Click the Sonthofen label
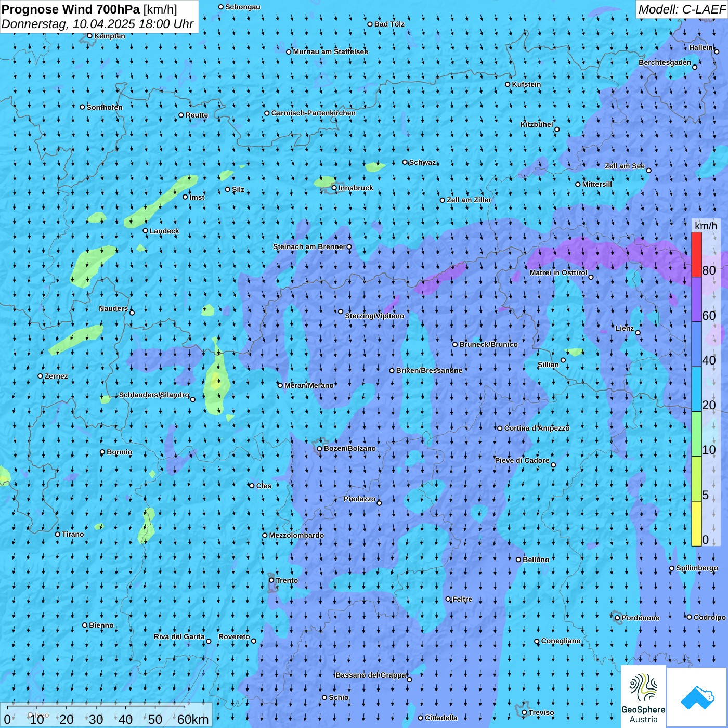The image size is (728, 728). pyautogui.click(x=105, y=107)
